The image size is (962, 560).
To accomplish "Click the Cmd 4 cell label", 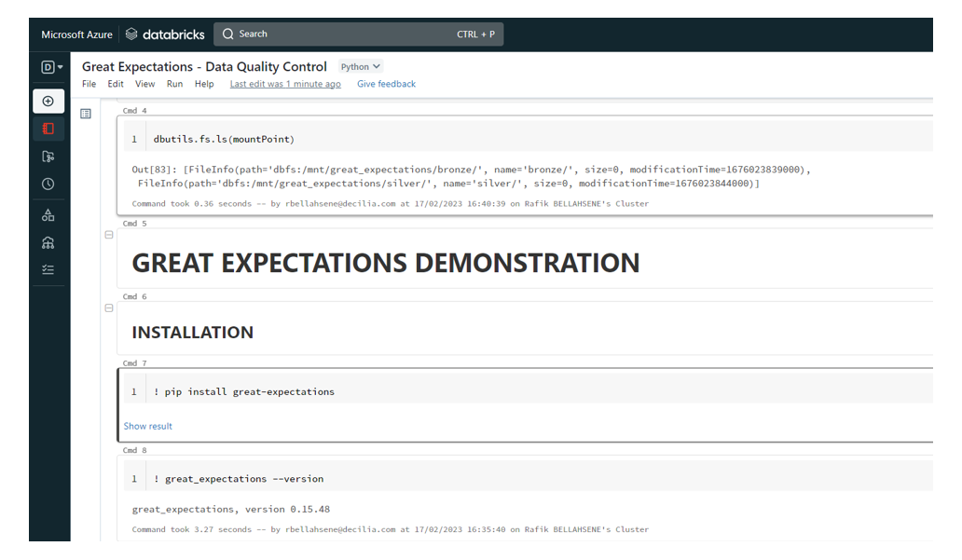I will coord(135,111).
